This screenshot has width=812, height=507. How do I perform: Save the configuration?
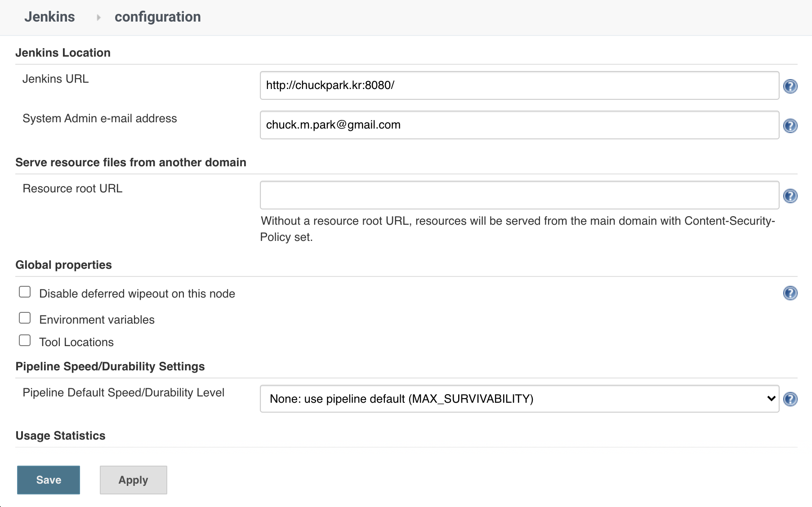click(x=49, y=480)
